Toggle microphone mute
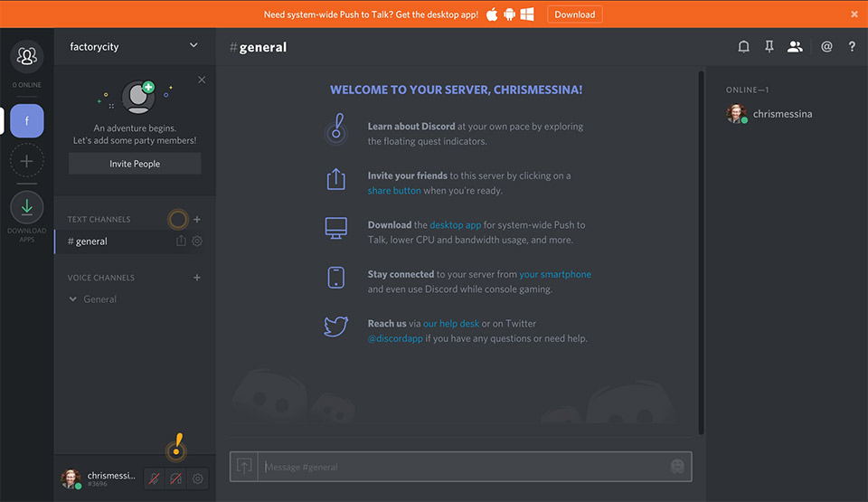The width and height of the screenshot is (868, 502). tap(155, 478)
